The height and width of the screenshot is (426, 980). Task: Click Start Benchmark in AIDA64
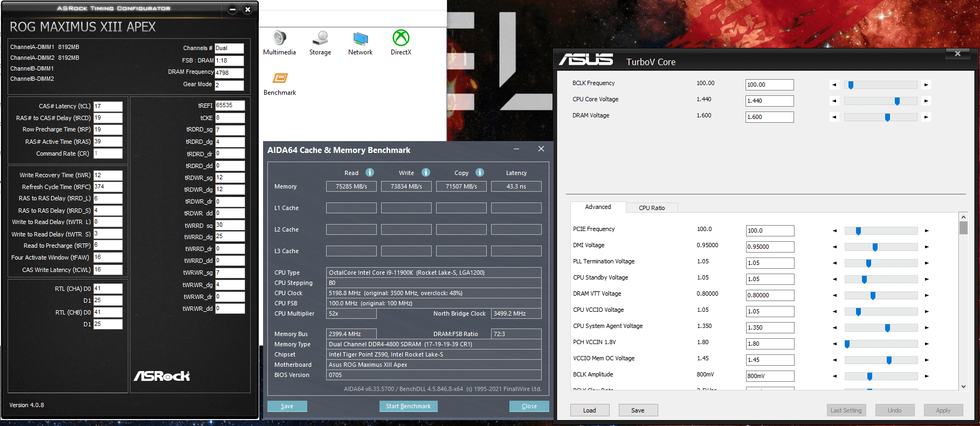(408, 406)
